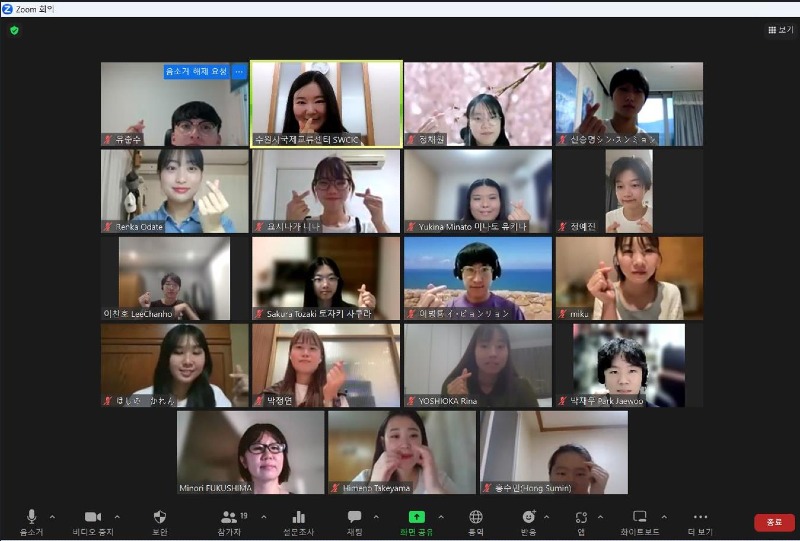
Task: Expand the audio options arrow beside the microphone
Action: [52, 517]
